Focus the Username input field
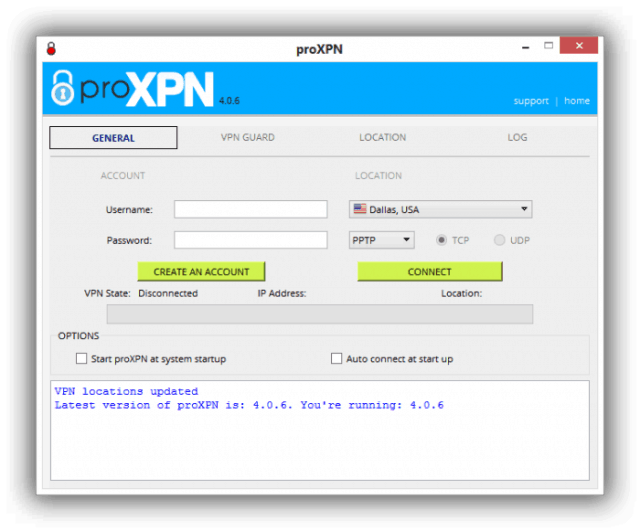 [251, 209]
